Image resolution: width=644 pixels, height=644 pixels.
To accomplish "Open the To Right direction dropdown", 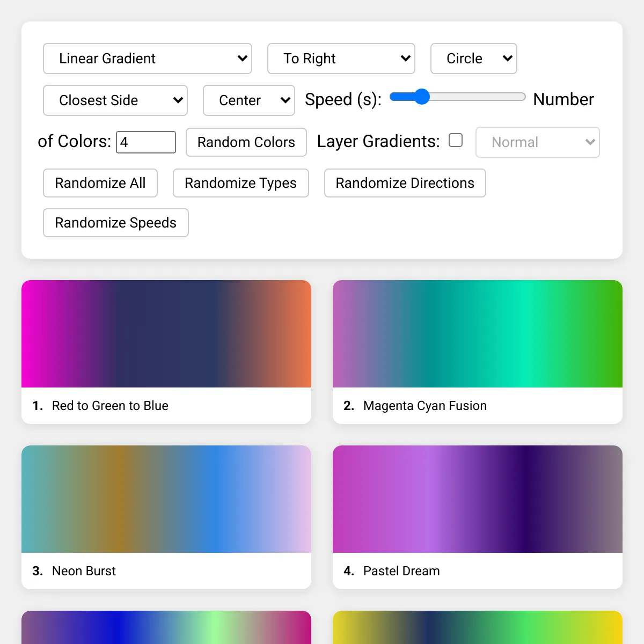I will [341, 58].
